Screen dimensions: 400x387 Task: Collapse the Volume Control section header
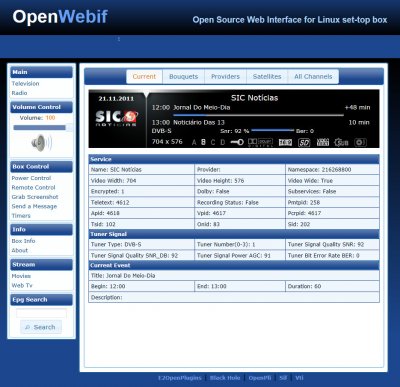coord(41,107)
